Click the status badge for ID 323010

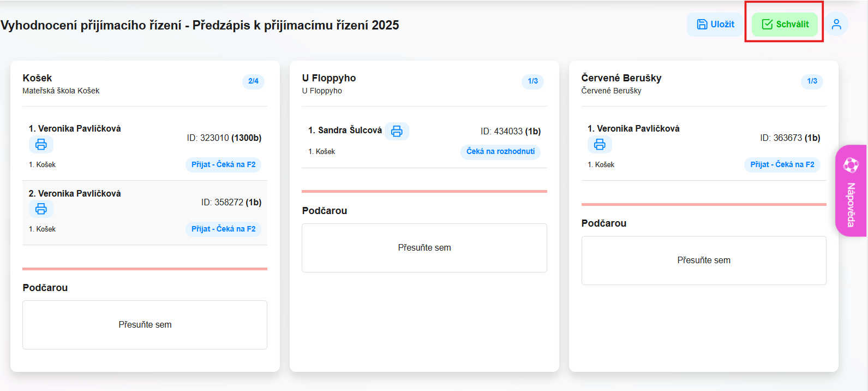pos(223,164)
